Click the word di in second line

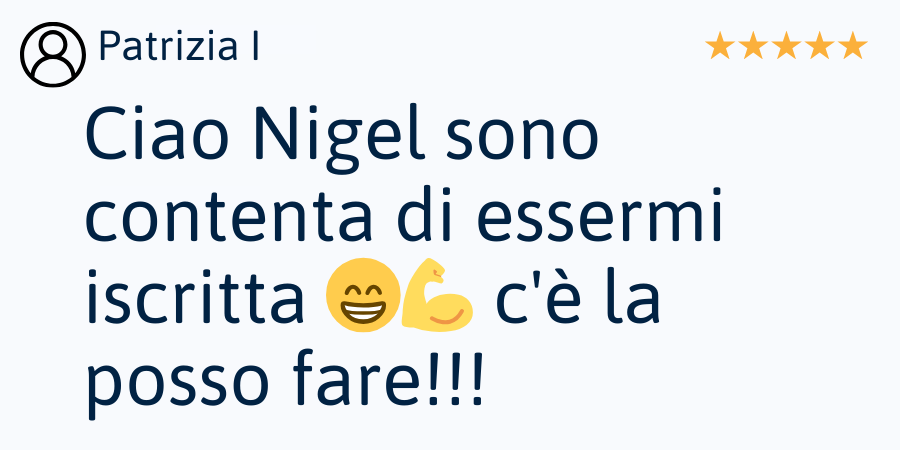pyautogui.click(x=424, y=214)
